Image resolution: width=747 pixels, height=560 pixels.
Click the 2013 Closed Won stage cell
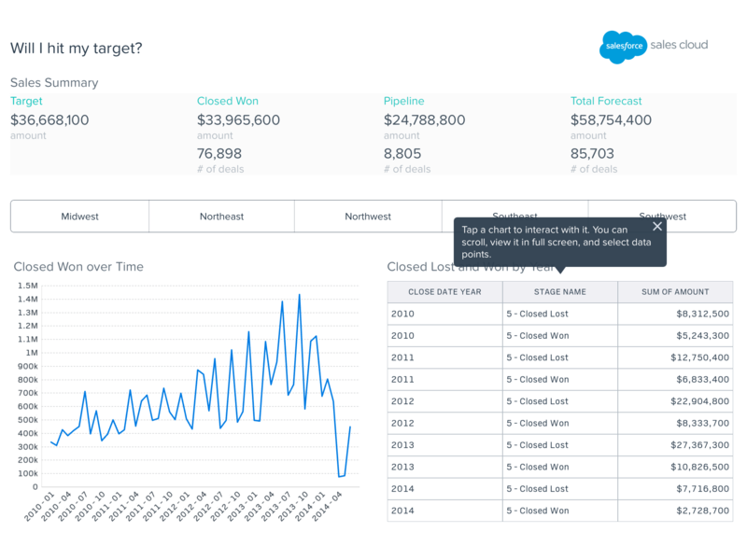559,468
